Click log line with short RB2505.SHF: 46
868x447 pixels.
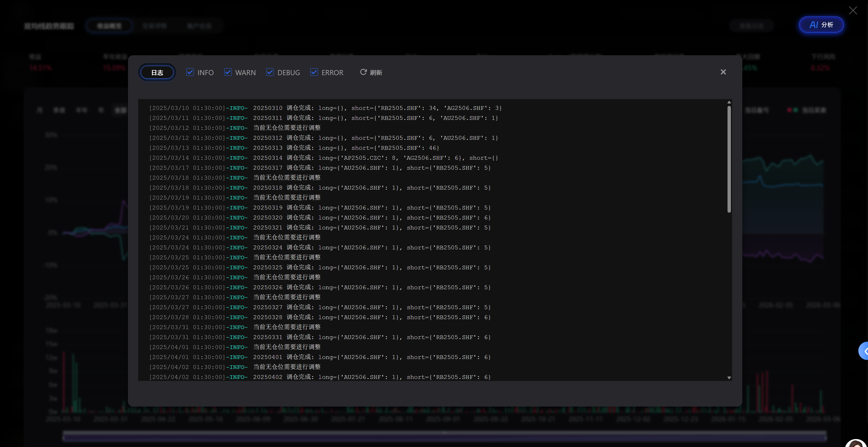coord(294,148)
